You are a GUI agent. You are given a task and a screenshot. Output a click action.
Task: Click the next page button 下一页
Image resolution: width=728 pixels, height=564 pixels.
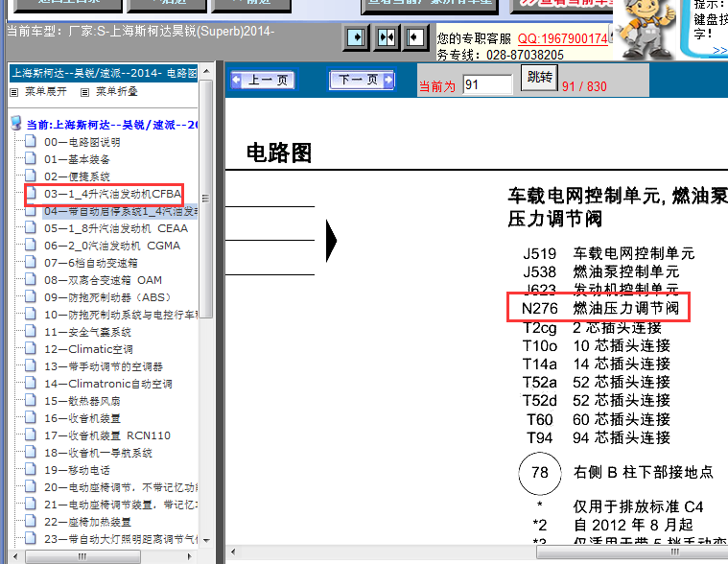(x=362, y=80)
